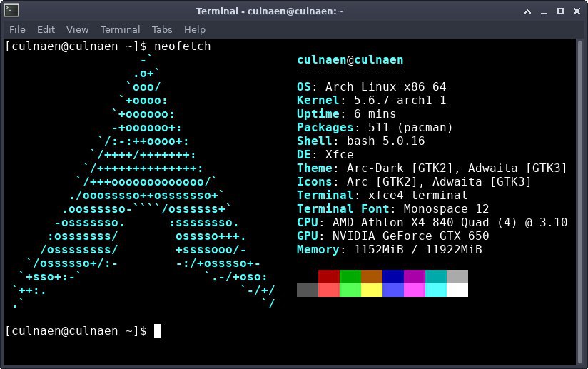Click the 'Kernel: 5.6.7-arch1-1' line
The width and height of the screenshot is (588, 369).
coord(372,101)
